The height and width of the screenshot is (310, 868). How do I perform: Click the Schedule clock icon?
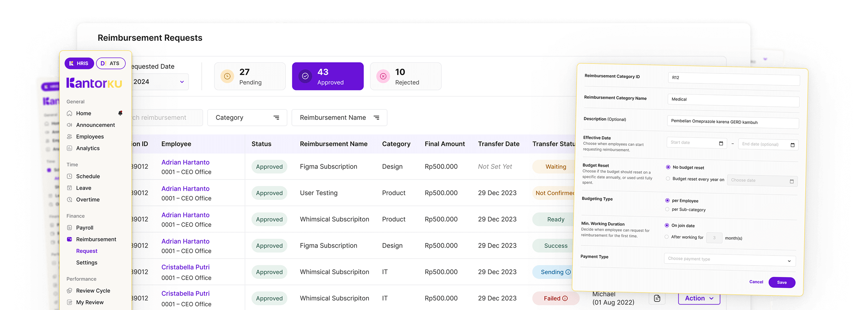point(69,177)
